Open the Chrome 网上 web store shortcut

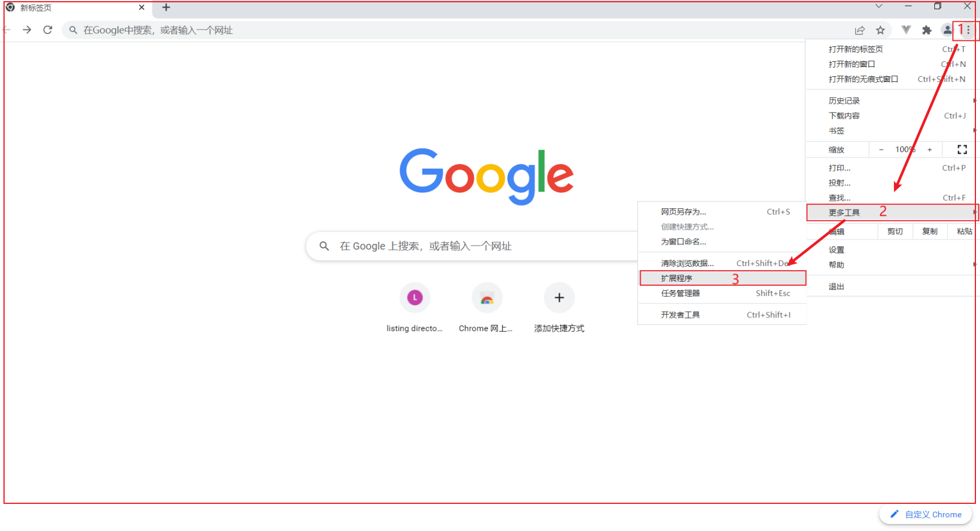tap(487, 308)
